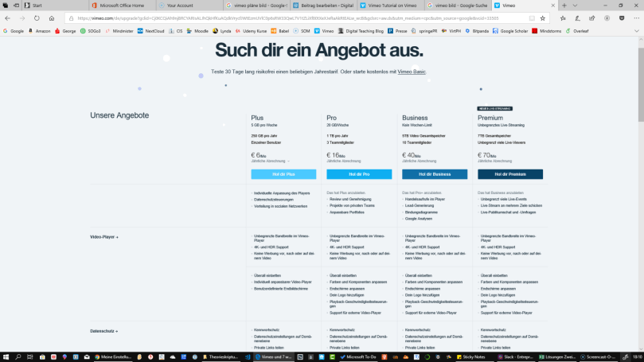Click the Hol dir Business button

435,174
